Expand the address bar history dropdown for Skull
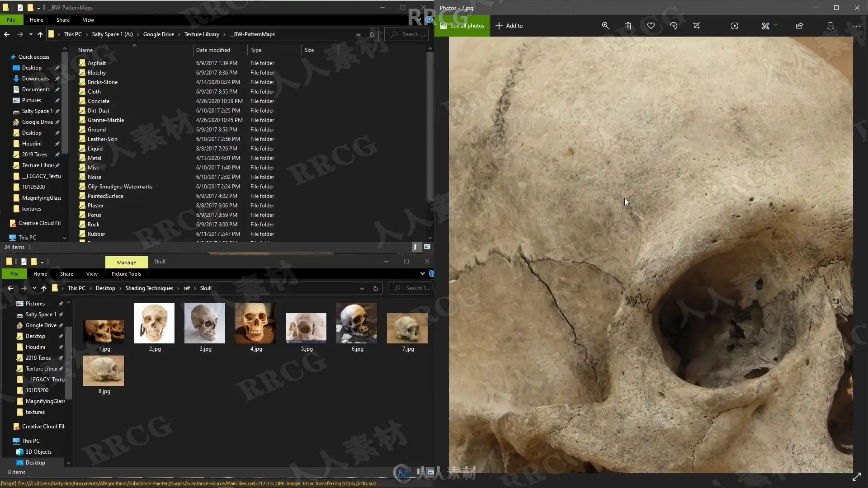 pos(362,288)
